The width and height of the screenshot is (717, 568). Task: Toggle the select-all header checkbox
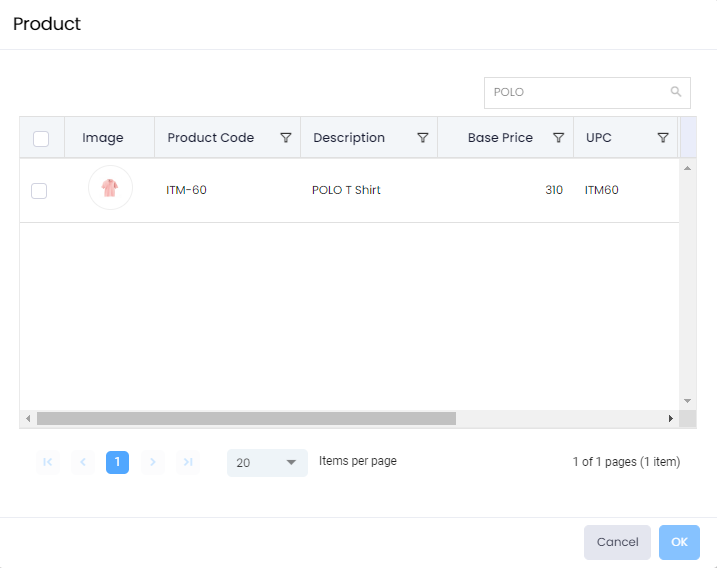pos(41,139)
